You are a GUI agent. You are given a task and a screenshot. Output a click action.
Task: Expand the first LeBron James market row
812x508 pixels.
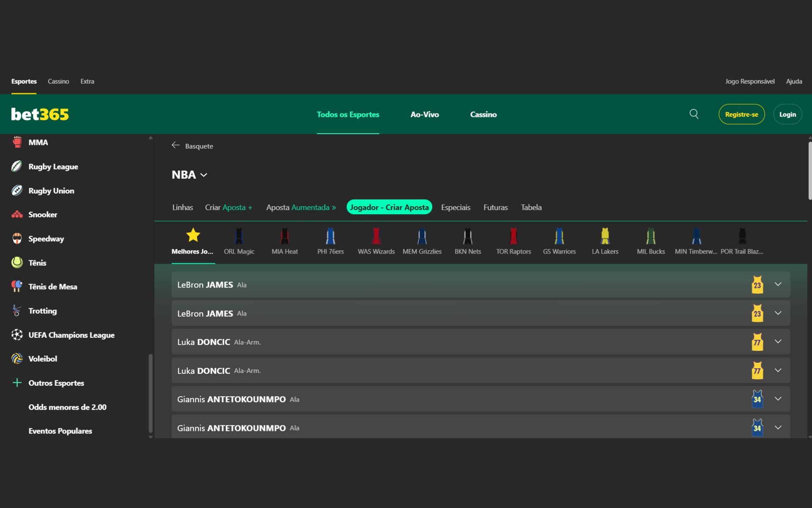pos(778,284)
